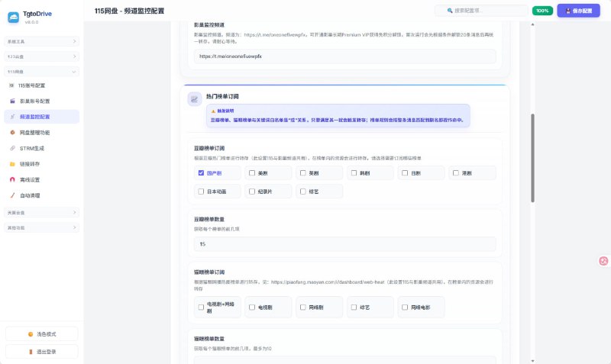Click the 保存配置 button
Screen dimensions: 611x364
(579, 11)
